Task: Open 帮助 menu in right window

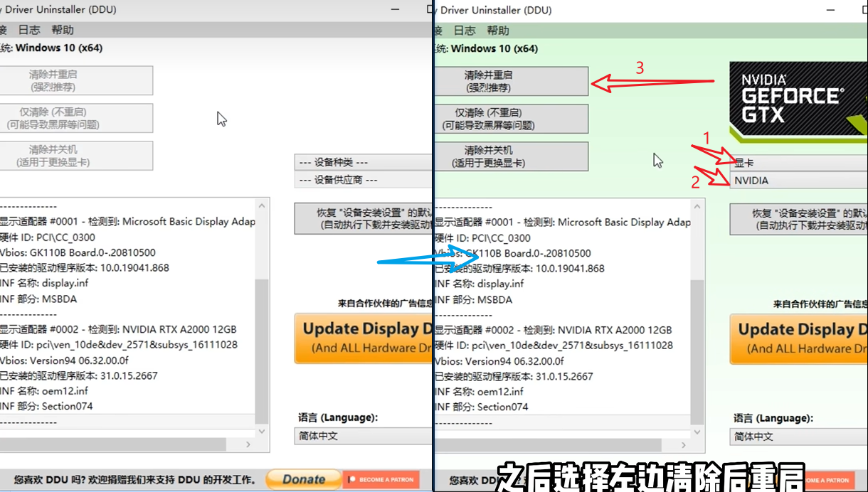Action: point(498,31)
